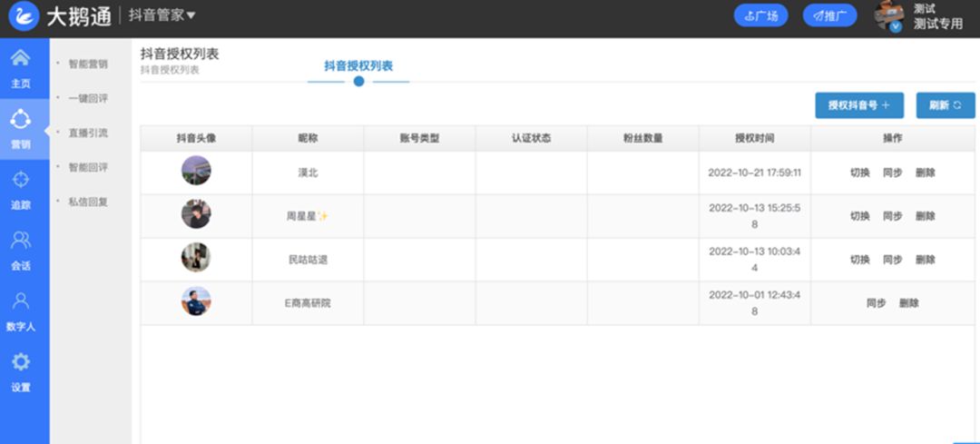Click the 2022-10-13 15:25:58 authorization time
Screen dimensions: 980x444
754,216
